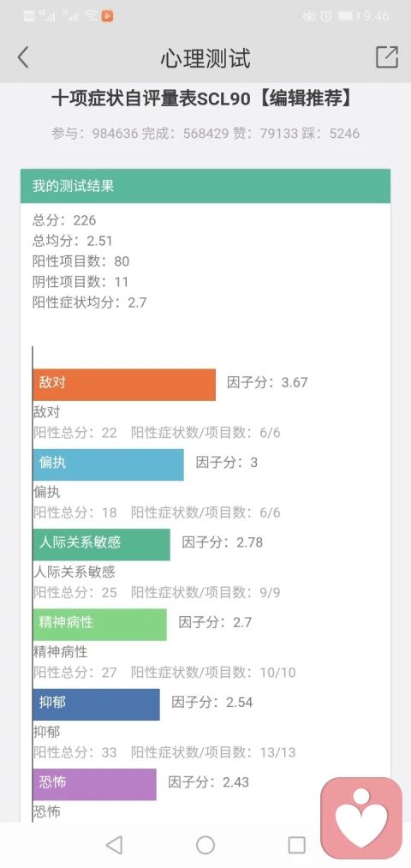Tap the battery icon in status bar
411x868 pixels.
pos(348,16)
